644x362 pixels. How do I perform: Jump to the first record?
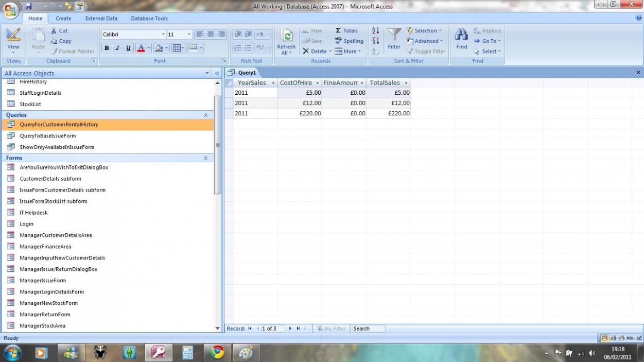pos(250,329)
